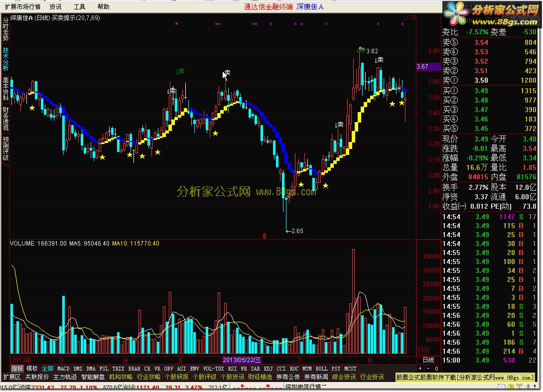This screenshot has width=543, height=392.
Task: Click the window-layout icon at the chart's top-right
Action: click(412, 17)
